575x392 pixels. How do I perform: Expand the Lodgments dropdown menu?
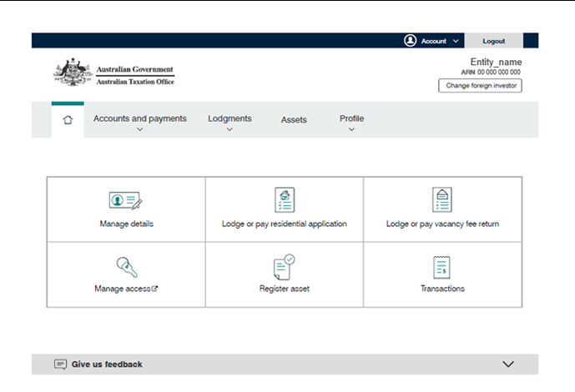tap(229, 120)
